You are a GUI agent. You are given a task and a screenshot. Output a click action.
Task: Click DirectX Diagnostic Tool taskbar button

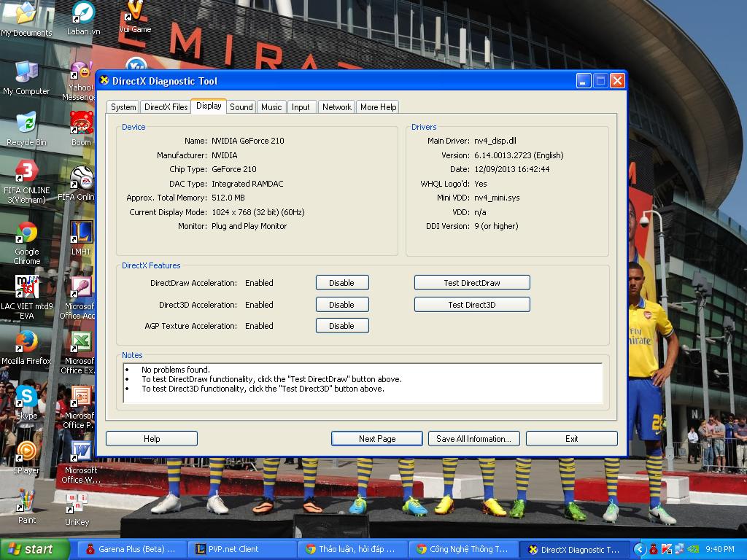pos(574,549)
